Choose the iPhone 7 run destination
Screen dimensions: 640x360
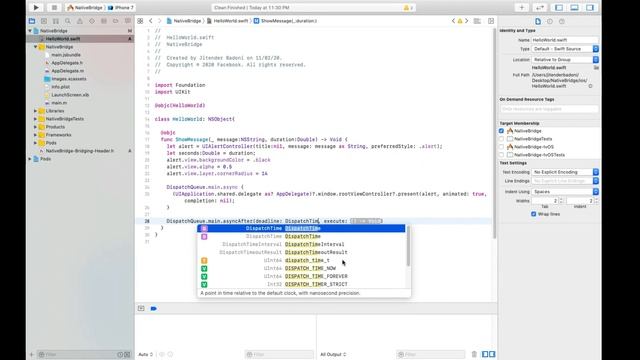coord(121,8)
